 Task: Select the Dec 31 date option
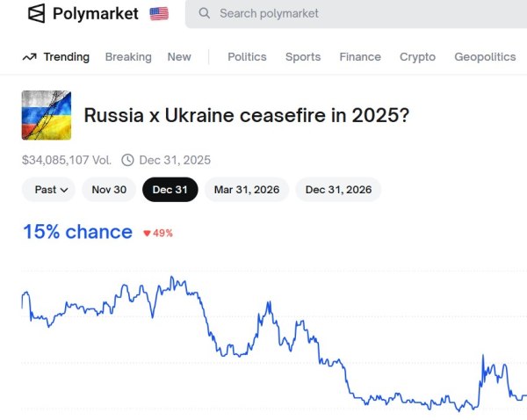pos(170,190)
